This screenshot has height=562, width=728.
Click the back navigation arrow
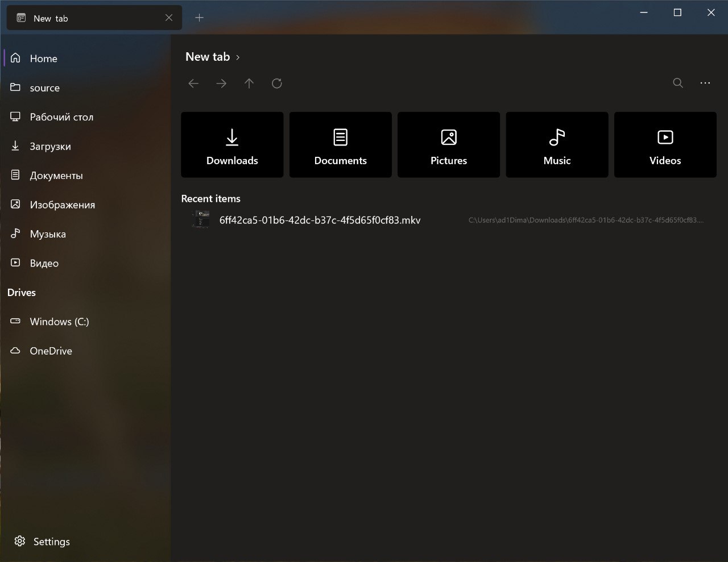[193, 84]
